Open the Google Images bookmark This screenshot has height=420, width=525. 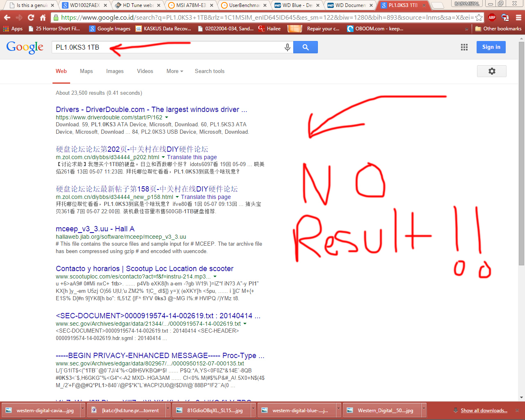[x=110, y=29]
